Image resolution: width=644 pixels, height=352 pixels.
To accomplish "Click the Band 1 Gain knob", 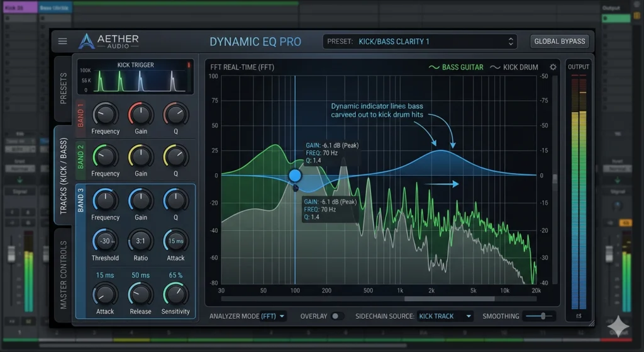I will click(140, 114).
